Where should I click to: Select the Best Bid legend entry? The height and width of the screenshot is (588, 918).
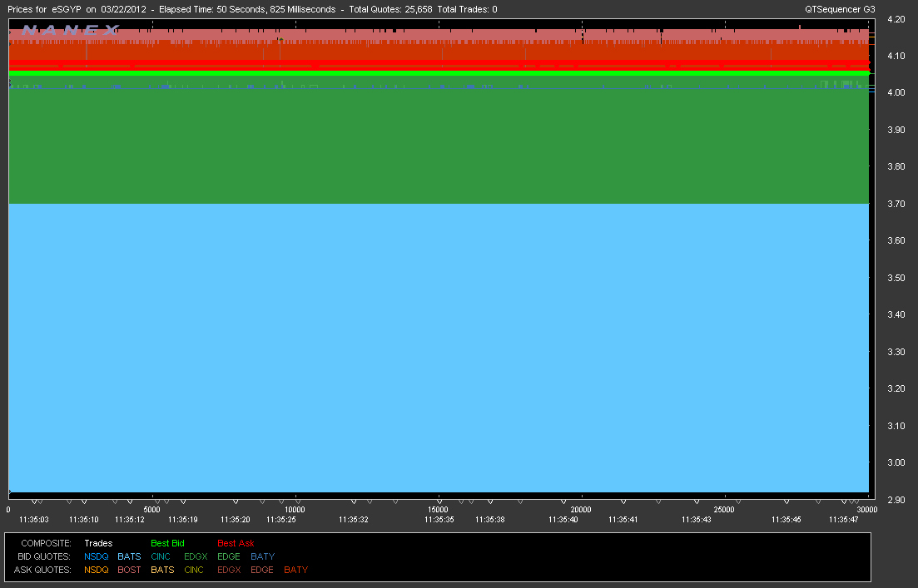[167, 543]
